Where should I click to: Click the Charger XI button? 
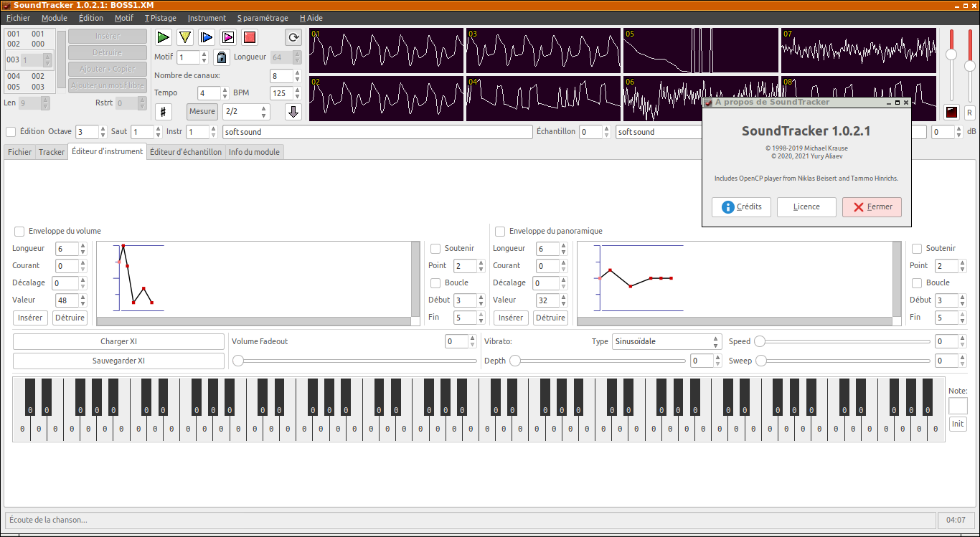(x=118, y=341)
